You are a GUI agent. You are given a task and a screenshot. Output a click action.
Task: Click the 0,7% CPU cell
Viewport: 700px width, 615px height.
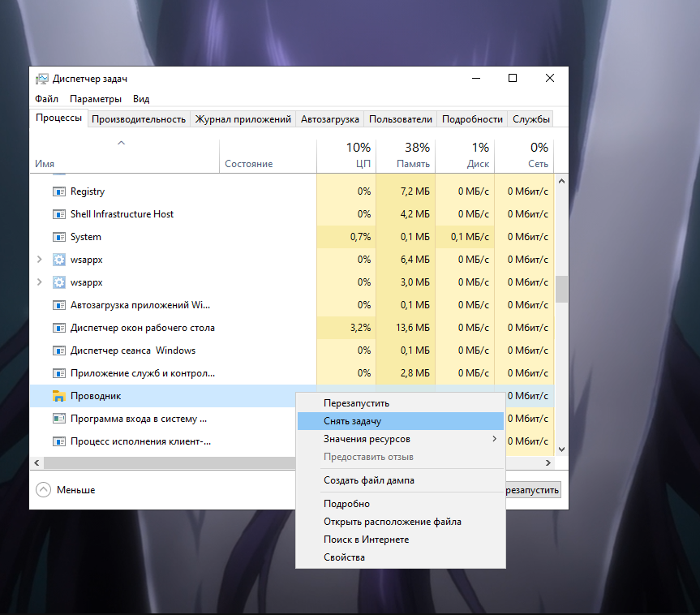point(346,237)
